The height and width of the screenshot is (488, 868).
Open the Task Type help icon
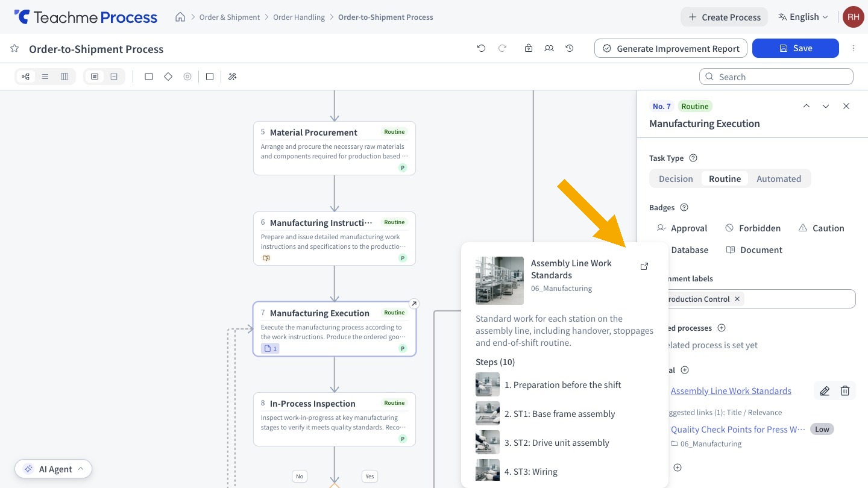pyautogui.click(x=693, y=158)
